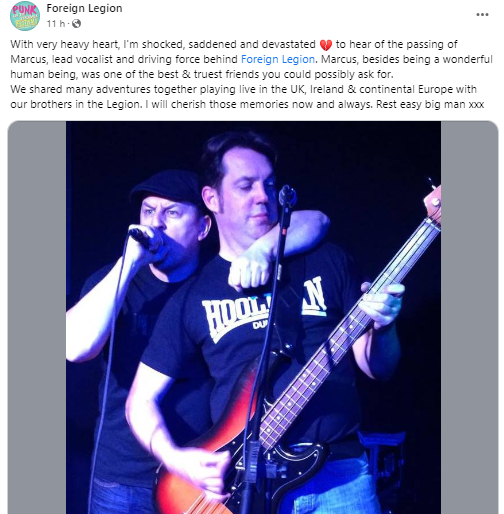Screen dimensions: 504x514
Task: Click the opening words "With very heavy heart"
Action: click(65, 44)
